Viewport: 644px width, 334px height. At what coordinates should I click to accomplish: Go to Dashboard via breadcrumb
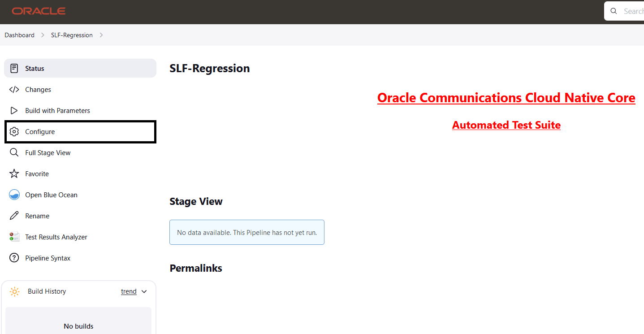coord(19,35)
